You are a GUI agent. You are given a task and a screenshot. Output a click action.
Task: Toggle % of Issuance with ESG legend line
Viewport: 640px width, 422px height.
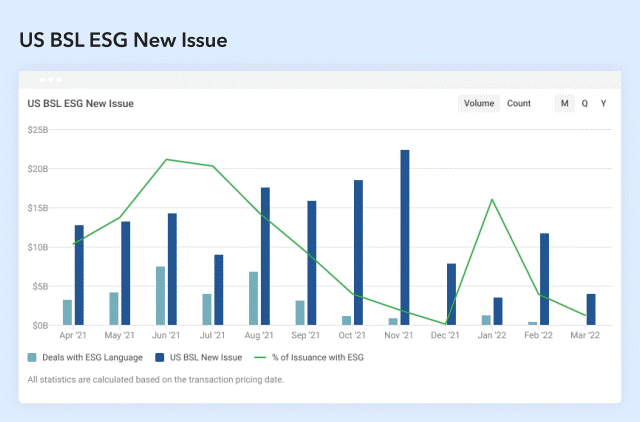[x=264, y=357]
